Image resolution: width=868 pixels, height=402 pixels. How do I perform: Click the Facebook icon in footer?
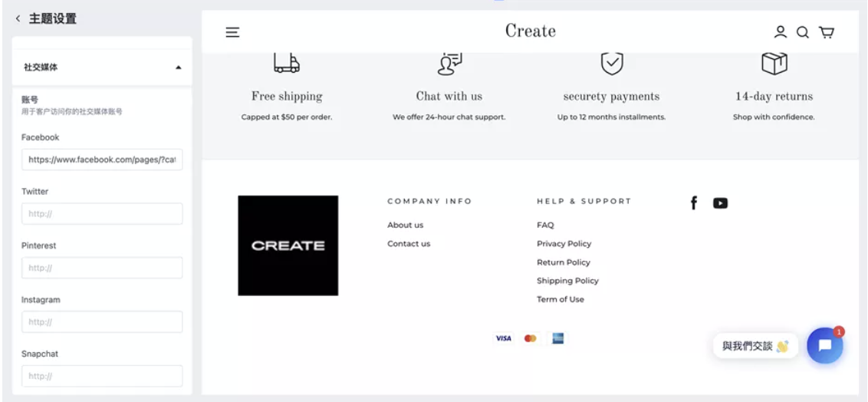[x=694, y=203]
